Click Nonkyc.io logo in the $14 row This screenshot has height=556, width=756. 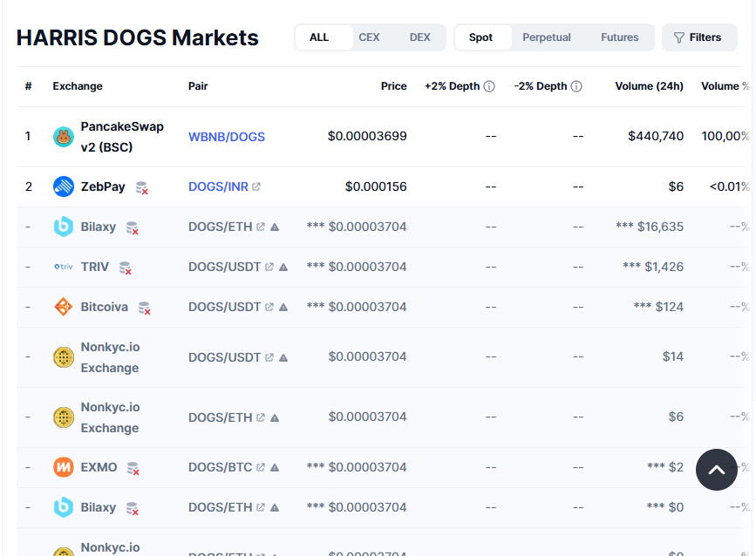pos(63,357)
